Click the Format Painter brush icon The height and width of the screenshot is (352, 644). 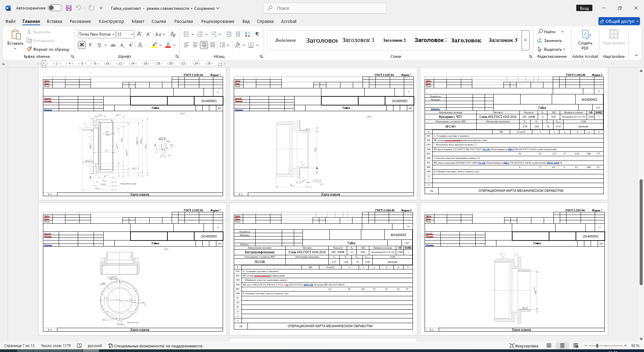click(x=30, y=49)
